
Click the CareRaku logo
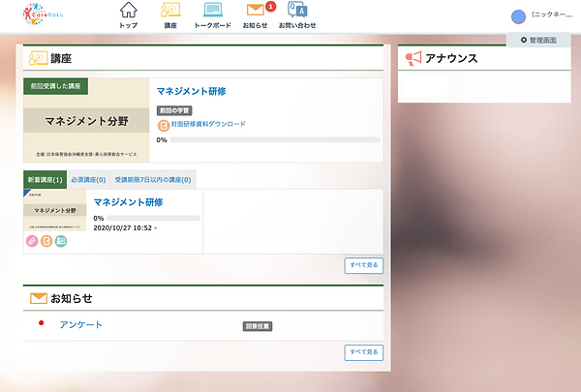point(43,15)
